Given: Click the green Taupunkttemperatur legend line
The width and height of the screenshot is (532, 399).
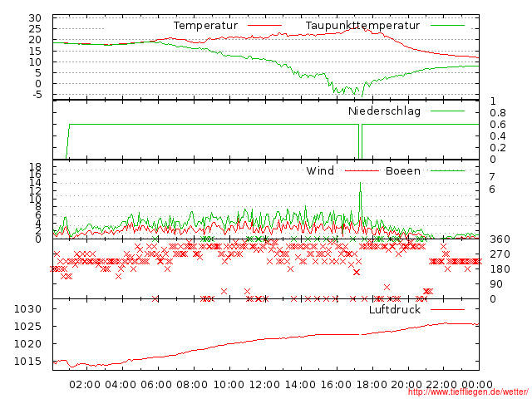Looking at the screenshot, I should (447, 26).
